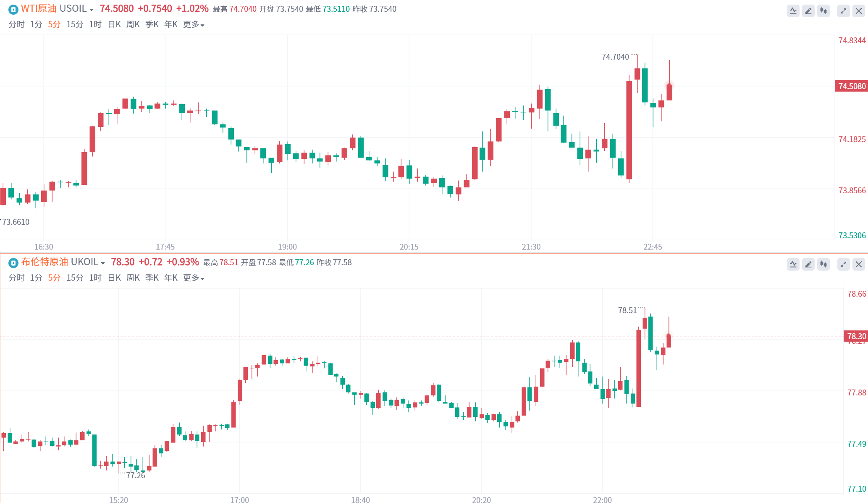
Task: Expand the WTI chart to fullscreen
Action: 843,11
